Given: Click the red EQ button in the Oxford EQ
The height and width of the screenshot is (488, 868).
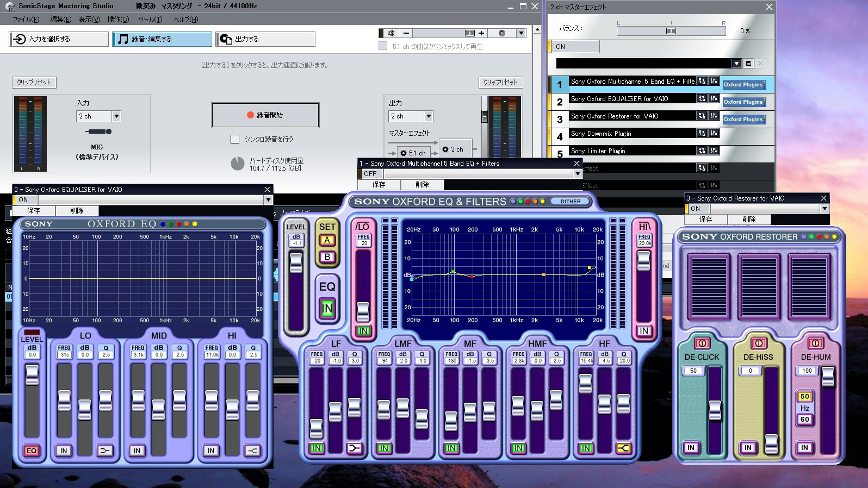Looking at the screenshot, I should click(32, 451).
